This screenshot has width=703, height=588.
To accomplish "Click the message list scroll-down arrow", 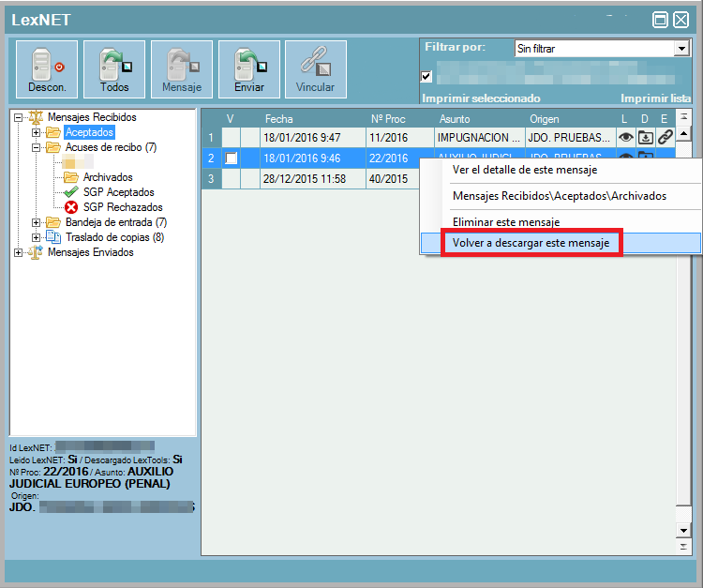I will pos(683,531).
